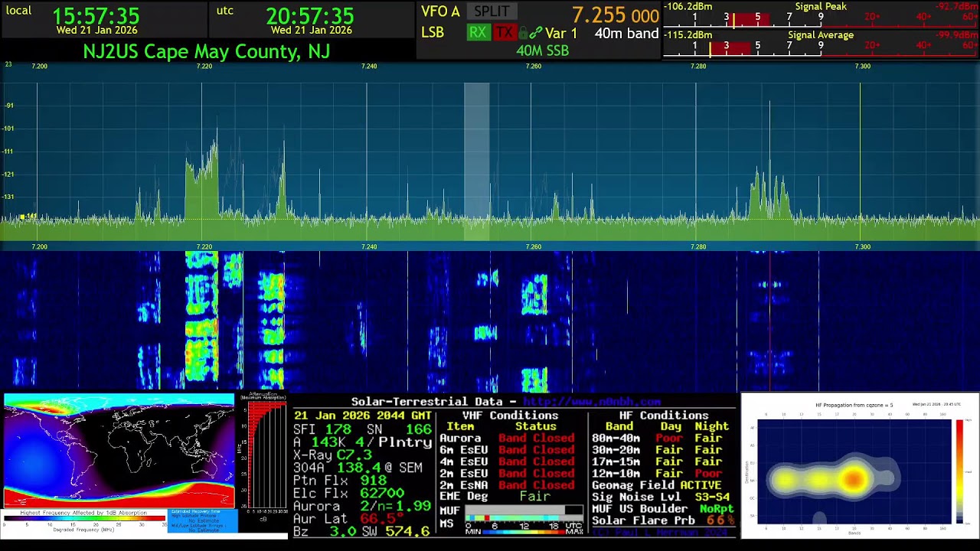Click the heatmap colorbar legend
The width and height of the screenshot is (980, 551).
click(x=960, y=470)
